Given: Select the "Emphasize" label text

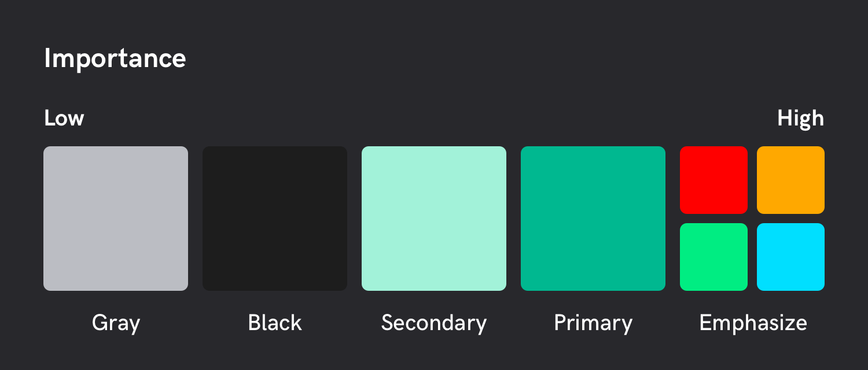Looking at the screenshot, I should [x=753, y=323].
